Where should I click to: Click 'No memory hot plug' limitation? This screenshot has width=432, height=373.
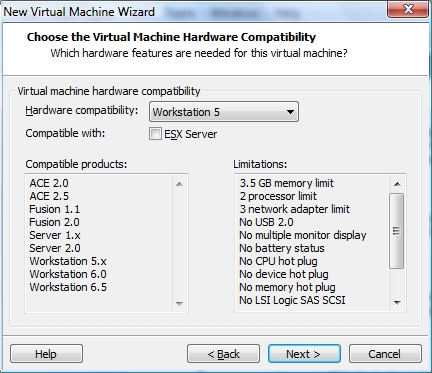[x=287, y=287]
